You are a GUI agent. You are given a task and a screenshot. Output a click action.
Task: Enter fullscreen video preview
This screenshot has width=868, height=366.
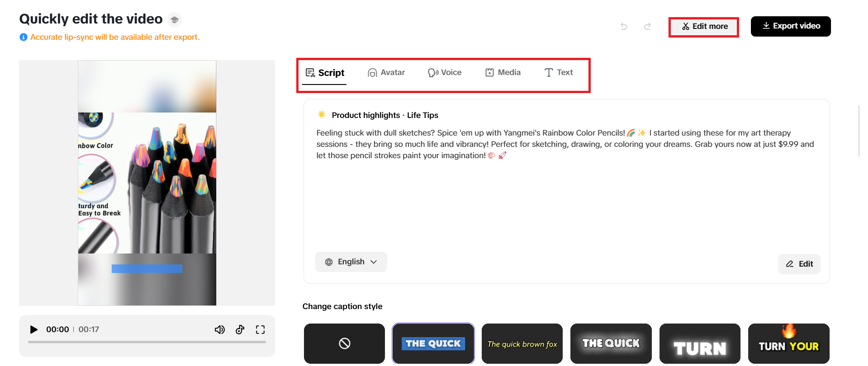click(260, 329)
